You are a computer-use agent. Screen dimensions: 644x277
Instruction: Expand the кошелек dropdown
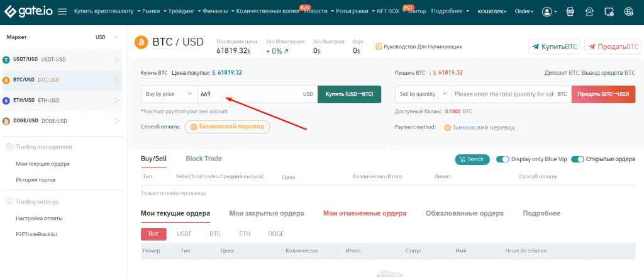(492, 11)
